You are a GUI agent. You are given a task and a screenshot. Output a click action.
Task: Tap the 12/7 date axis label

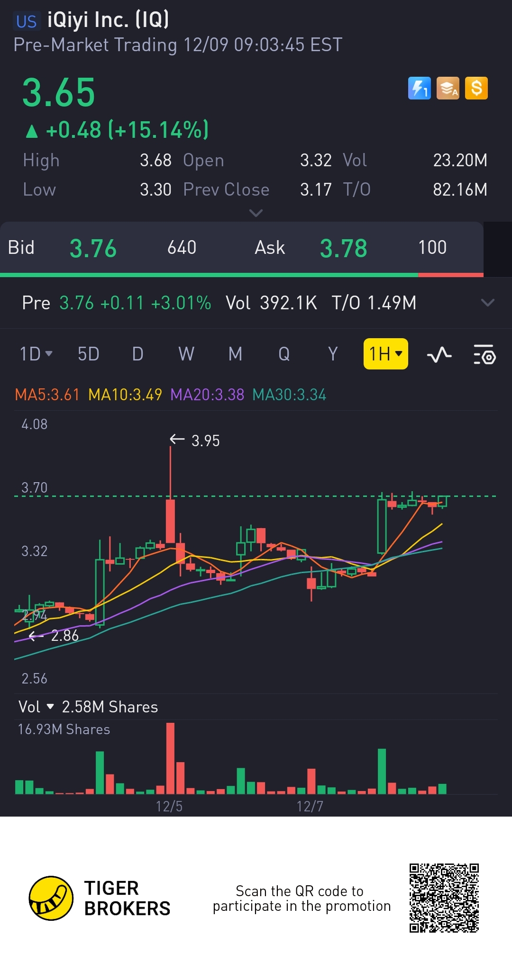point(310,806)
